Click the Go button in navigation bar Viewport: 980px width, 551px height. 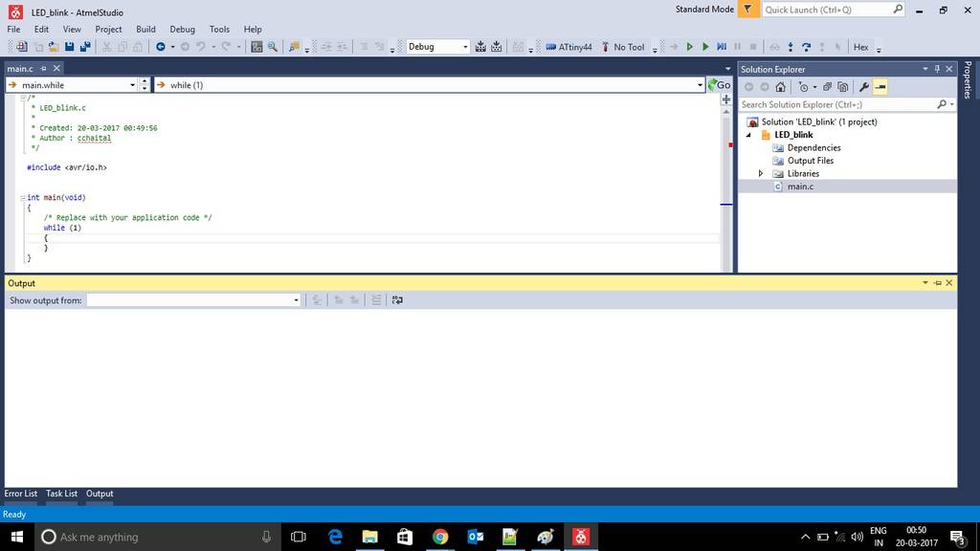coord(720,85)
